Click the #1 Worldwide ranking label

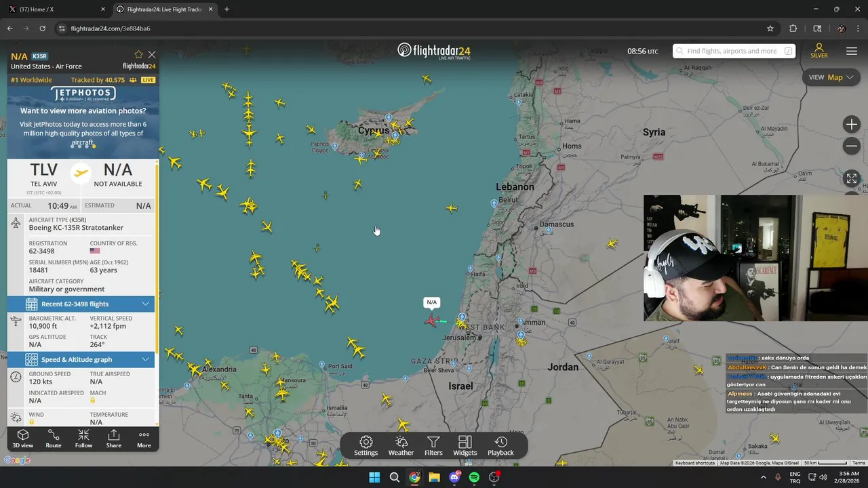pyautogui.click(x=31, y=80)
